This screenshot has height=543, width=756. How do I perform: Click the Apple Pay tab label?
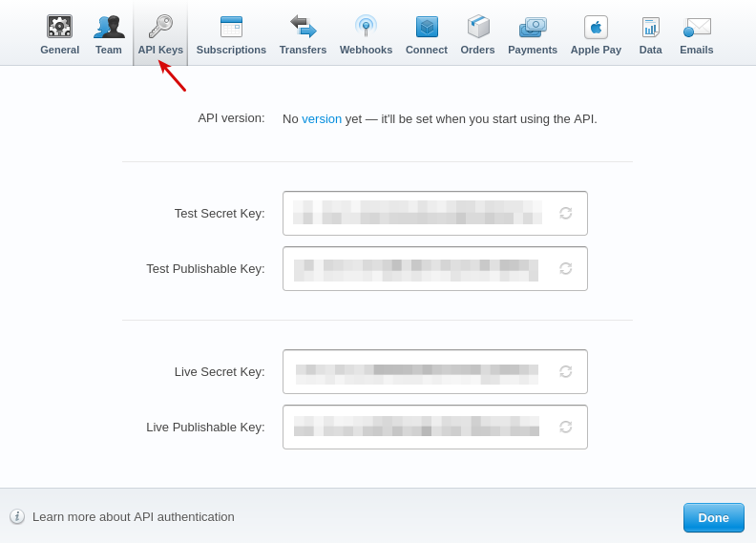[596, 51]
